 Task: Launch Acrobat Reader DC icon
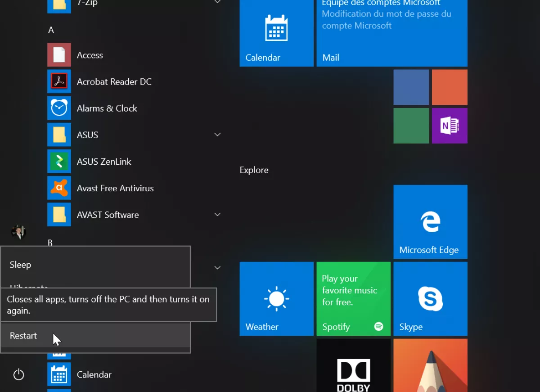coord(59,81)
